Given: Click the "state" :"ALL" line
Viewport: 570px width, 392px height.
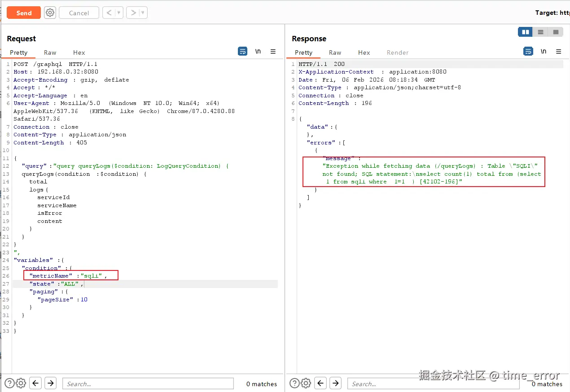Looking at the screenshot, I should point(56,284).
